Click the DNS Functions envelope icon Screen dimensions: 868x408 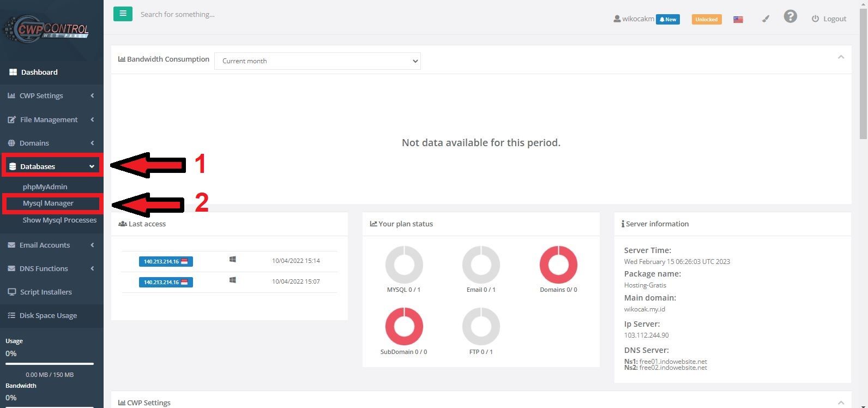click(11, 268)
